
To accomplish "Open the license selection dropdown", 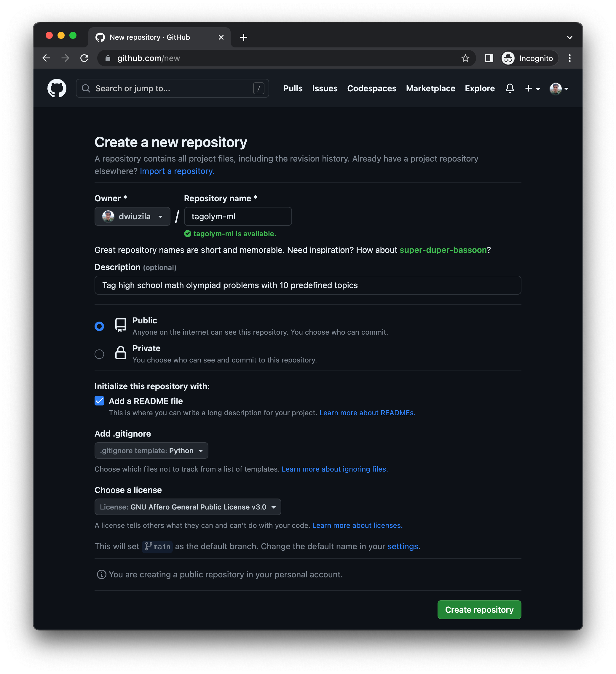I will (x=188, y=507).
